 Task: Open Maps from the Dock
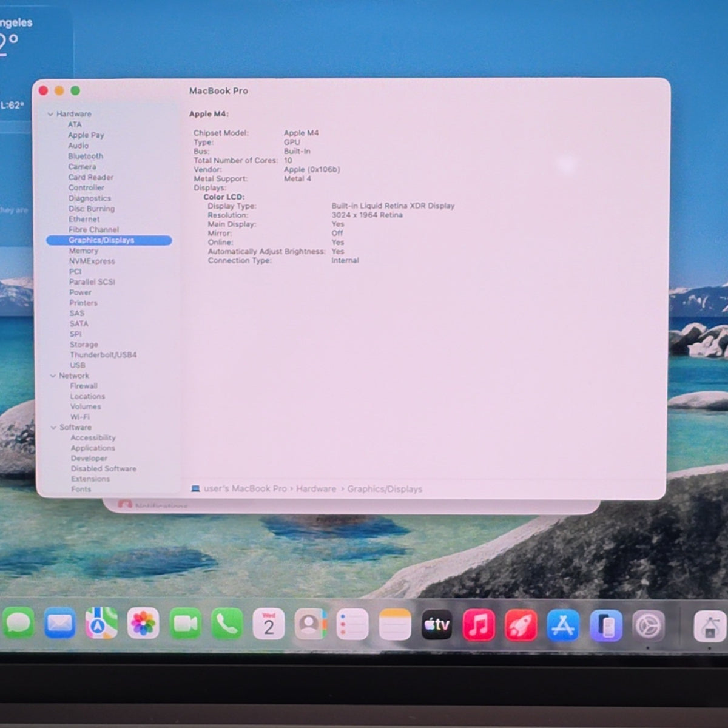[x=101, y=624]
